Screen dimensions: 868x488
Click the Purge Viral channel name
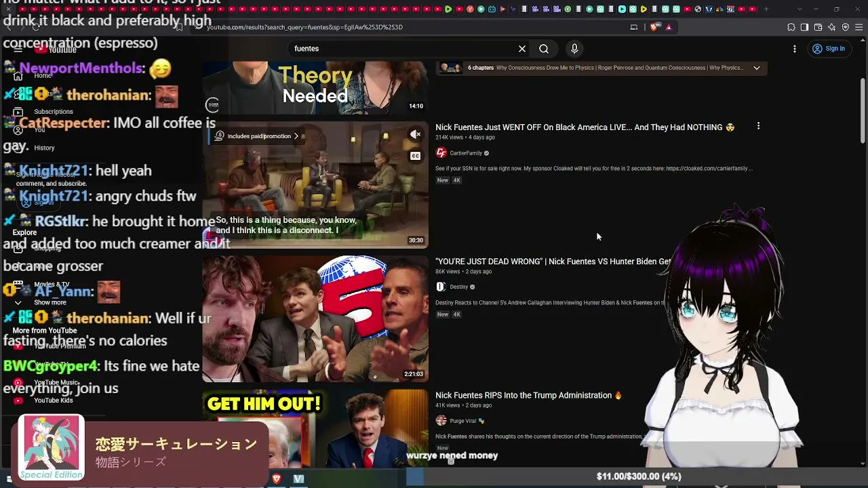tap(463, 421)
